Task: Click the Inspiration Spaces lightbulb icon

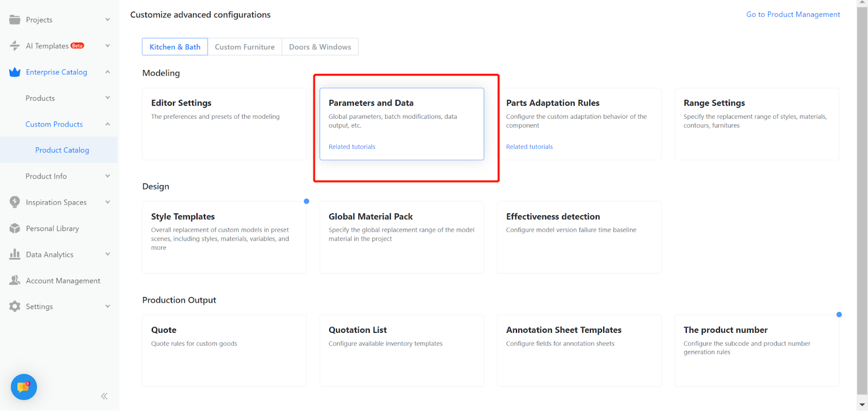Action: 15,202
